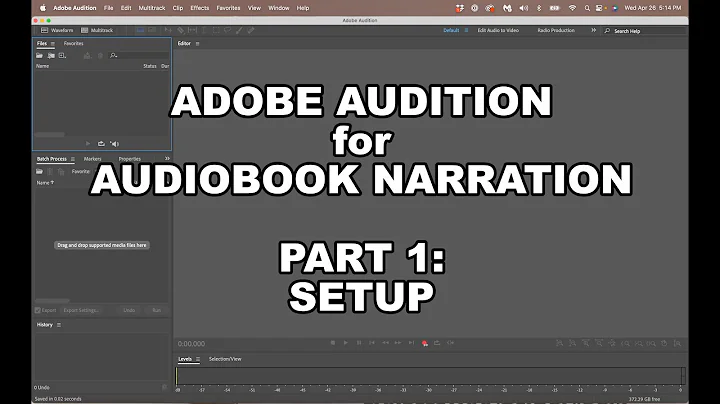Select the Edit Audio to Video workspace
The image size is (720, 404).
(x=498, y=30)
